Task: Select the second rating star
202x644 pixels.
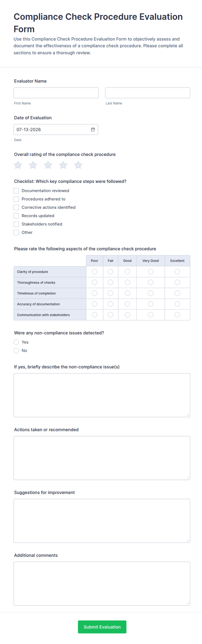Action: coord(33,165)
